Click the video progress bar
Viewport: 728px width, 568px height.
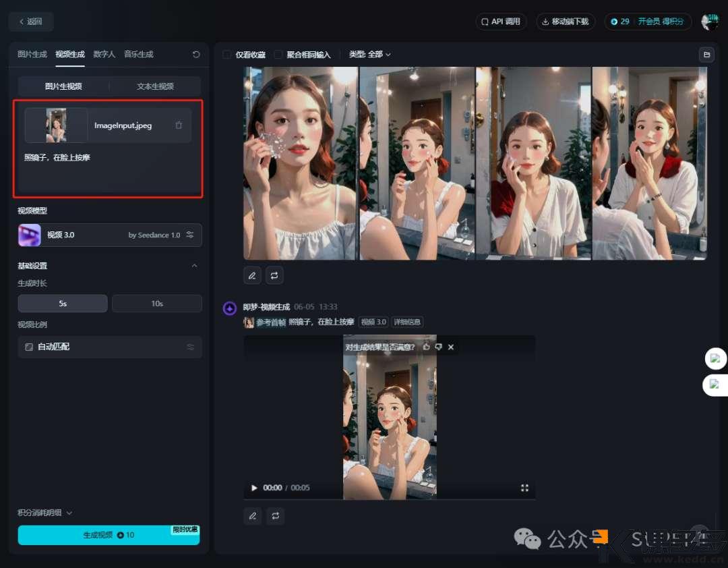[389, 499]
